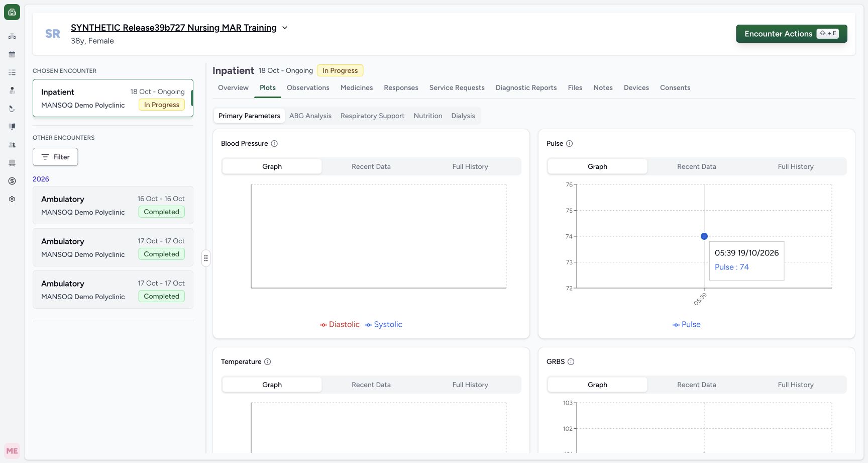Switch to the Medicines tab
This screenshot has height=463, width=868.
click(357, 87)
